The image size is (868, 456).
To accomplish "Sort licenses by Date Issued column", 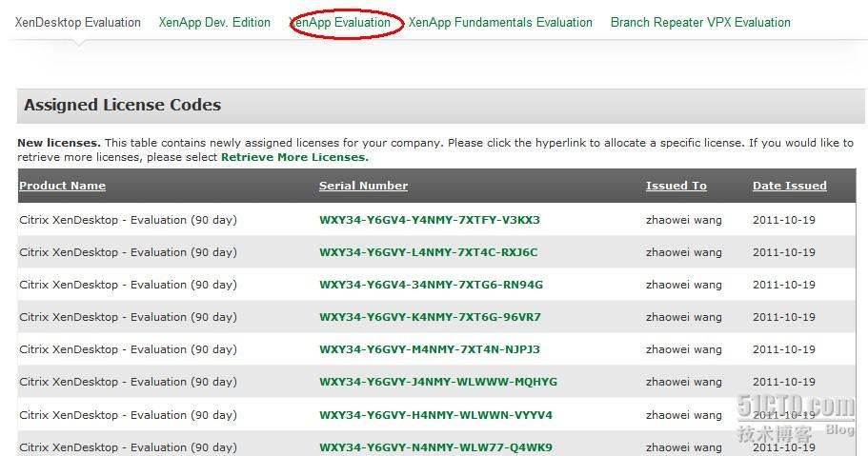I will tap(789, 186).
